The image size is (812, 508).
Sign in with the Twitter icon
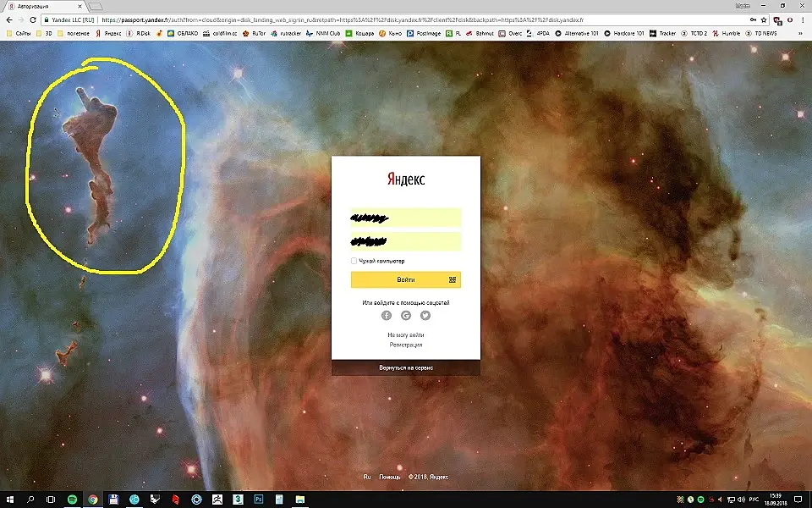425,315
